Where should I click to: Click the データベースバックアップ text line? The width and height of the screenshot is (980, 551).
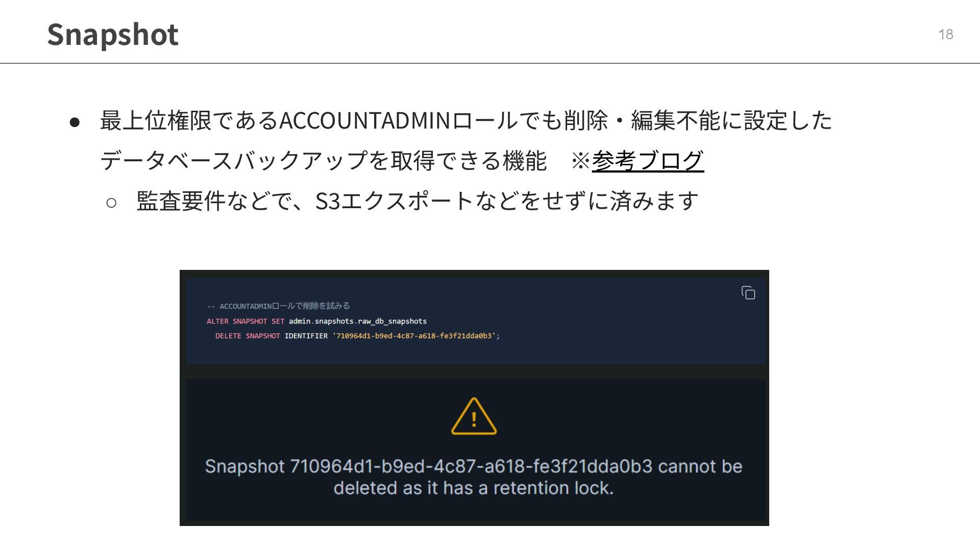pyautogui.click(x=323, y=161)
